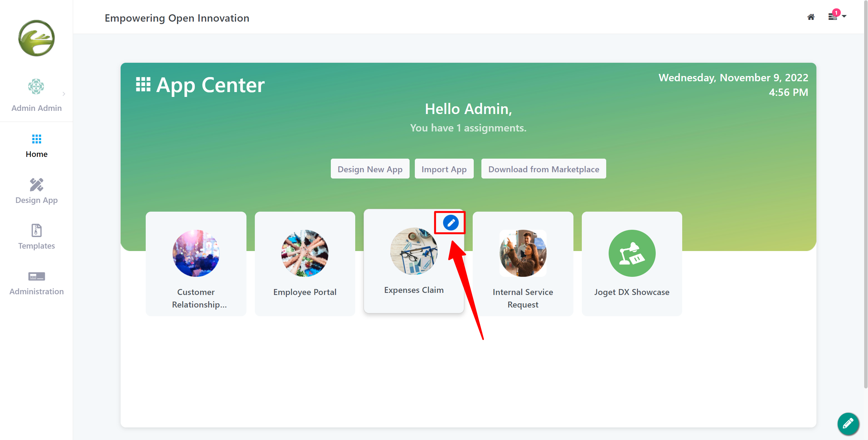Open the inbox notifications icon with badge
This screenshot has width=868, height=440.
833,16
